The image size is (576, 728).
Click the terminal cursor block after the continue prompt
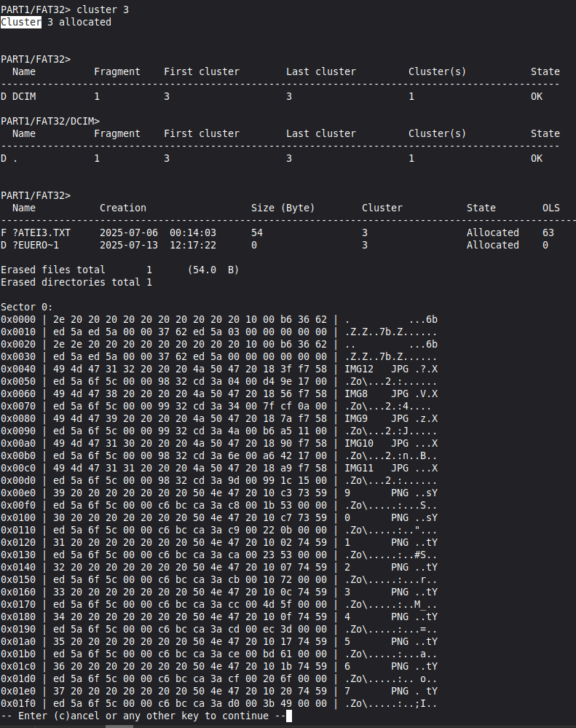289,716
